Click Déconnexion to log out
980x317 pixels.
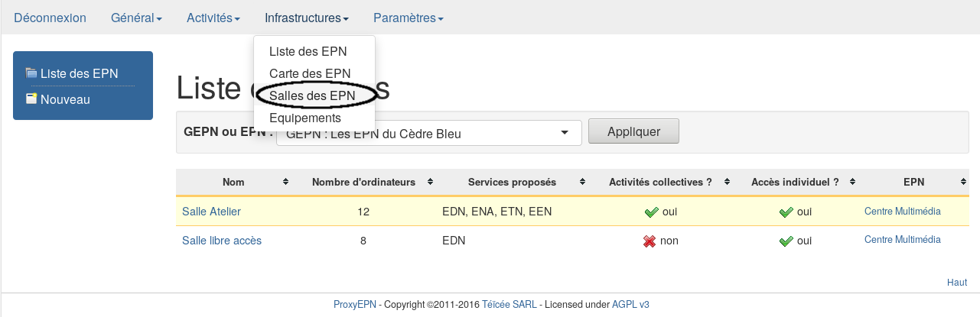point(50,18)
